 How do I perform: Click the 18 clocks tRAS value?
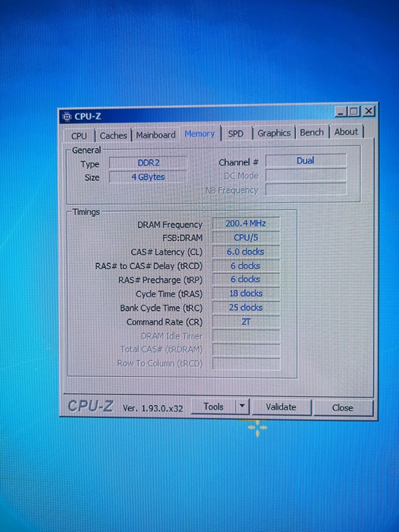tap(246, 294)
